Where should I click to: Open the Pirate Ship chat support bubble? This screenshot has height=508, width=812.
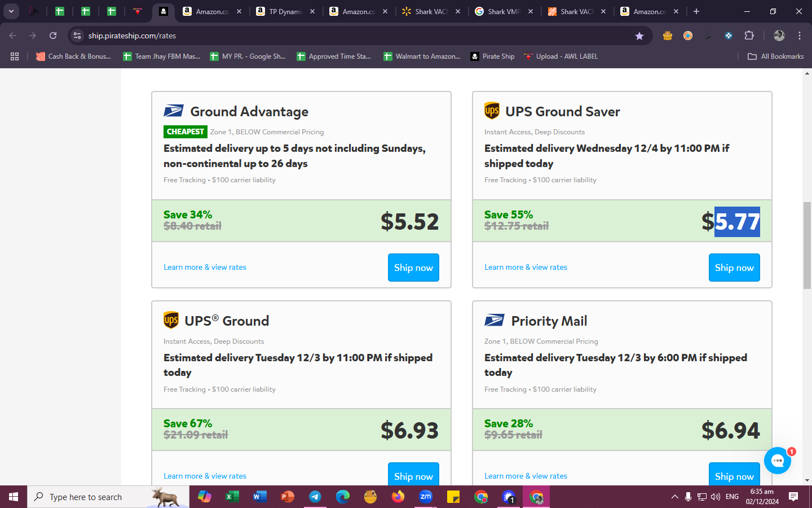(778, 461)
